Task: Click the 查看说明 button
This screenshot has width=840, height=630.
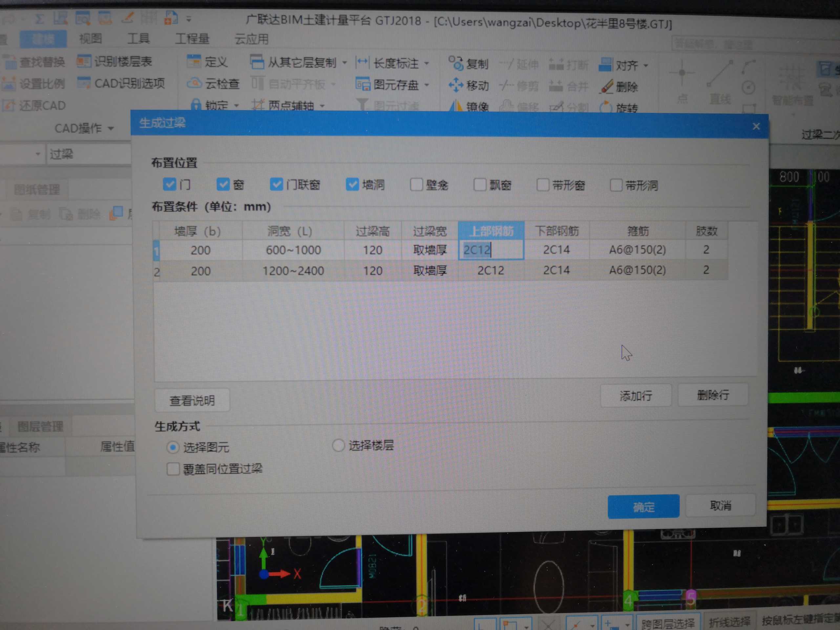Action: (x=192, y=400)
